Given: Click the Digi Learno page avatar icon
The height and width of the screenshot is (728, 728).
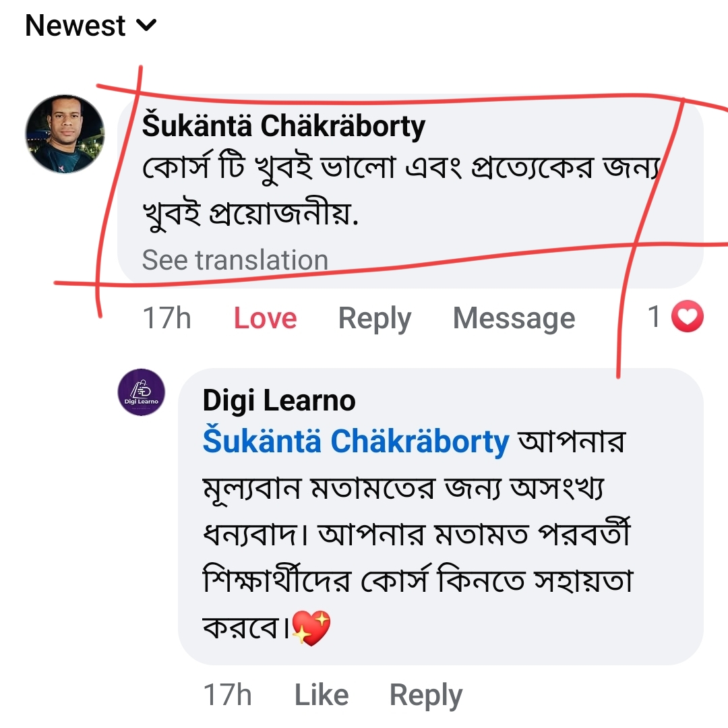Looking at the screenshot, I should tap(141, 392).
